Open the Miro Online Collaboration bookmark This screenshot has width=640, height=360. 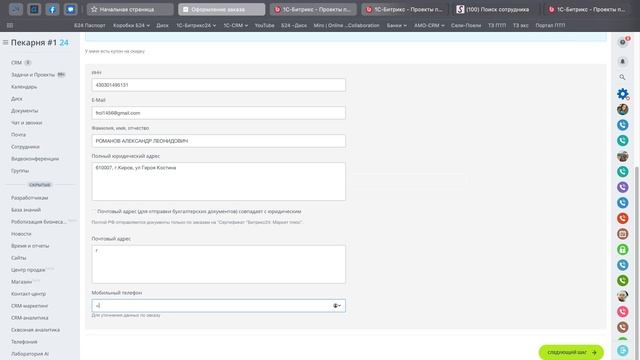(347, 25)
